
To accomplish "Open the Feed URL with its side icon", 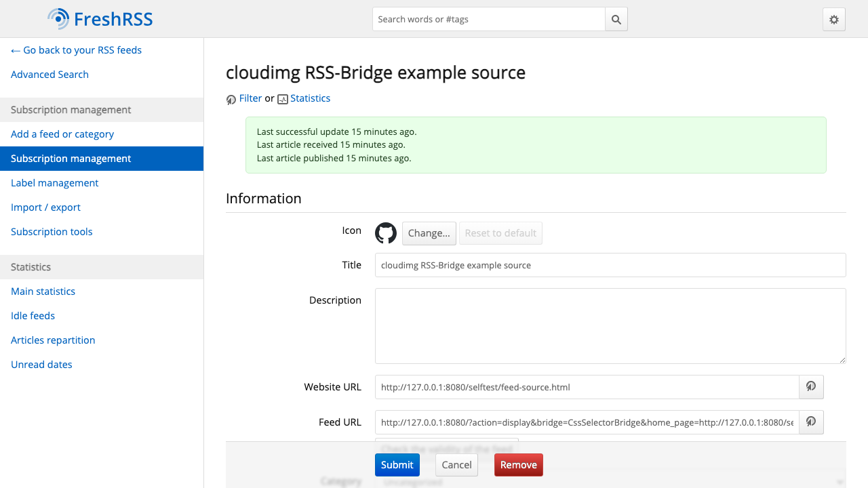I will tap(811, 422).
